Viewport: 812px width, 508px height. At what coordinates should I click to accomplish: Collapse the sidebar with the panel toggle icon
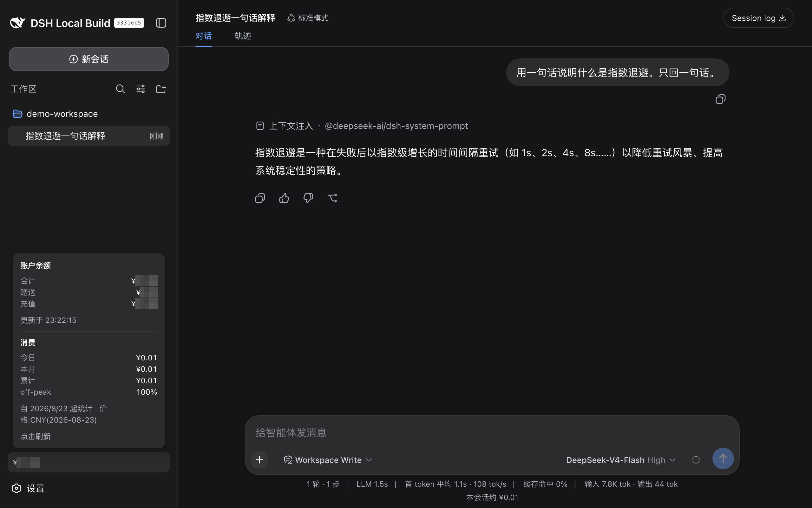161,23
